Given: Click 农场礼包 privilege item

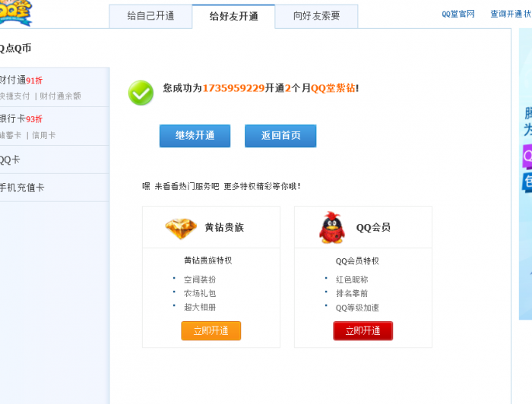Looking at the screenshot, I should [x=200, y=293].
